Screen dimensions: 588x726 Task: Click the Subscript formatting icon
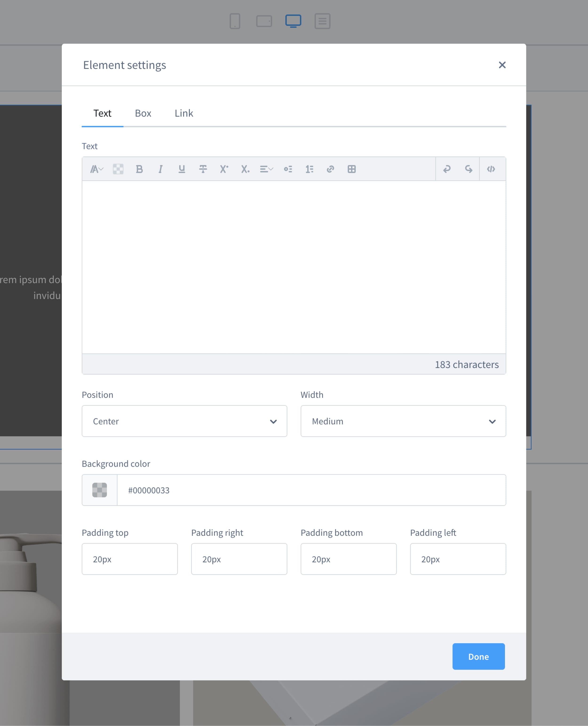245,169
